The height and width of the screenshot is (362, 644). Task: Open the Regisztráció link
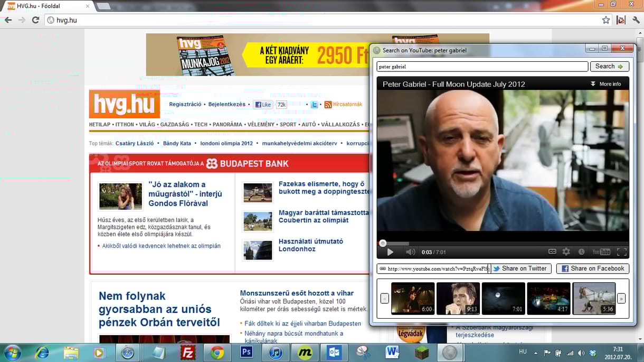(185, 104)
